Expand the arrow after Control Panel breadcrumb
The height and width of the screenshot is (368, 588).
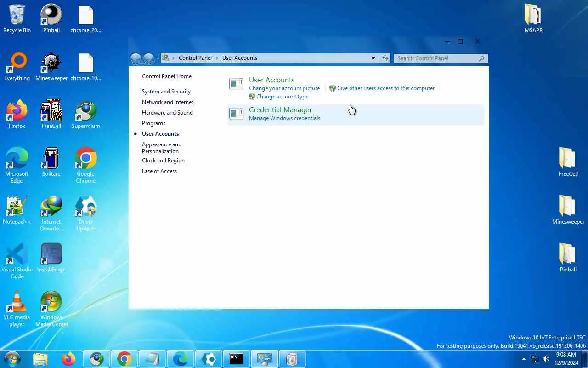217,58
